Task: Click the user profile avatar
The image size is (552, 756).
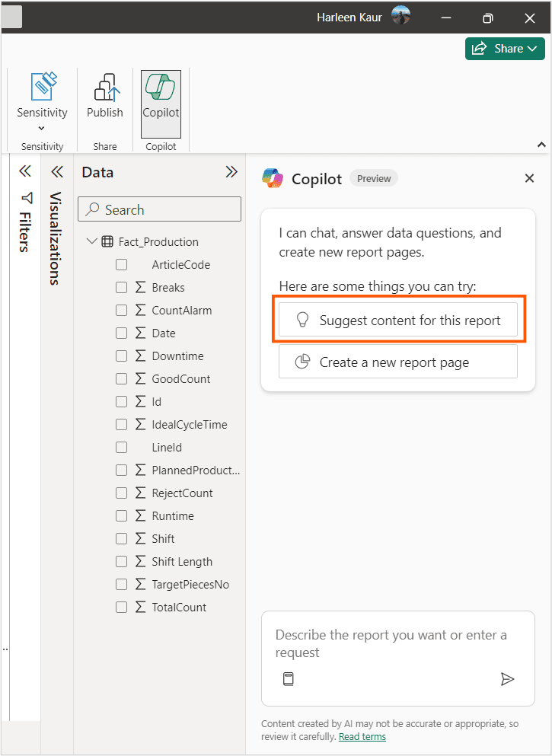Action: tap(400, 16)
